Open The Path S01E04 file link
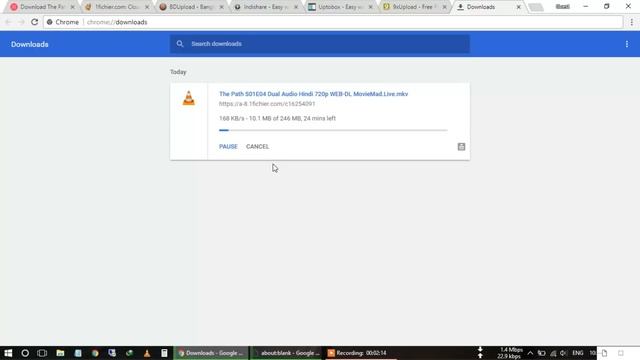Image resolution: width=640 pixels, height=360 pixels. click(313, 94)
